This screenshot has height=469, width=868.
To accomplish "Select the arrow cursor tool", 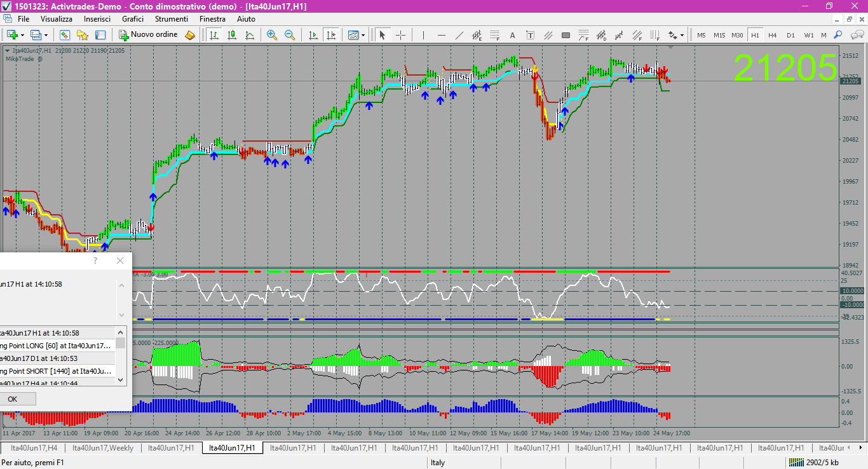I will (383, 35).
